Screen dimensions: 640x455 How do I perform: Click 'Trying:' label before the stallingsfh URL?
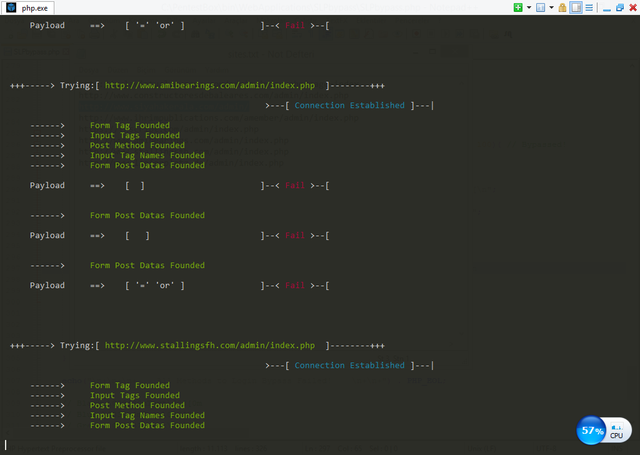coord(78,346)
